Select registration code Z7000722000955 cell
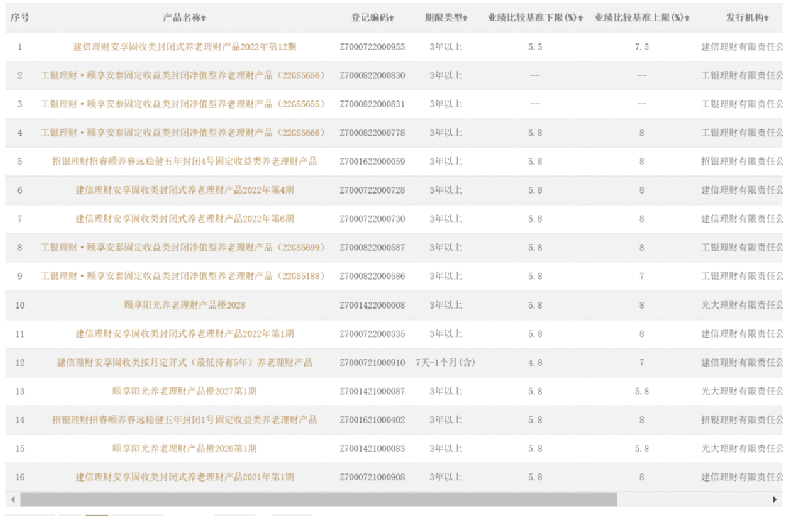Viewport: 797px width, 516px height. 372,47
